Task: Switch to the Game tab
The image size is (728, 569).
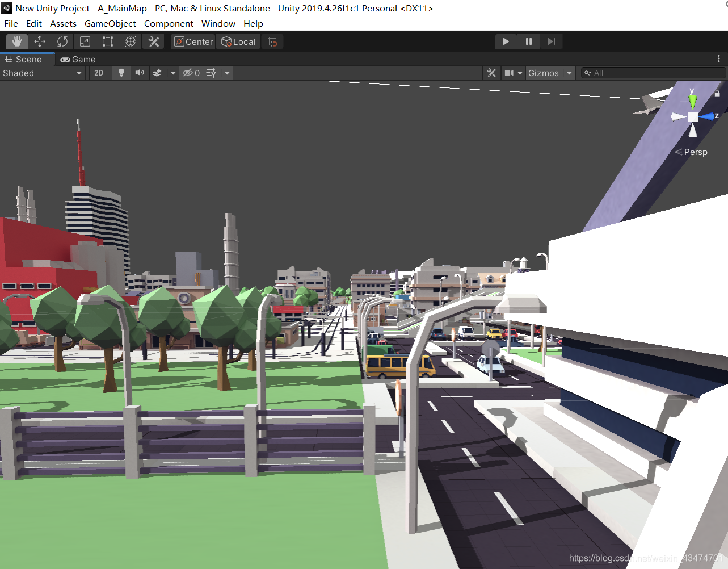Action: pos(78,60)
